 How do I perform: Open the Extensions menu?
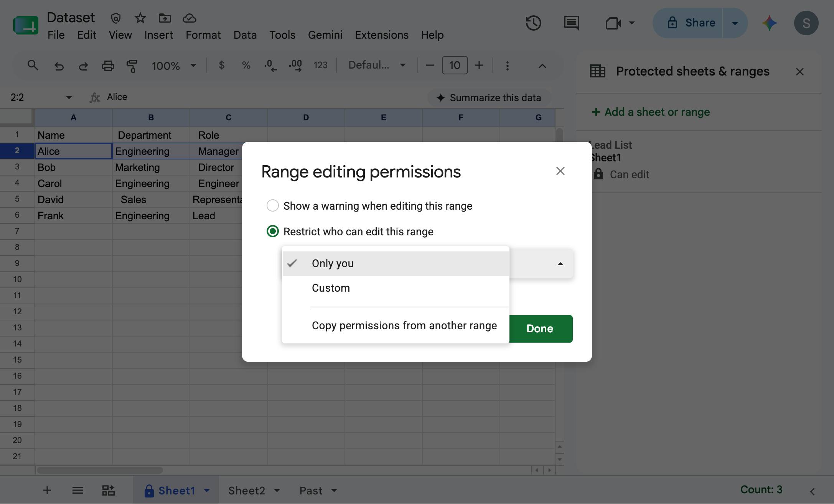[382, 35]
